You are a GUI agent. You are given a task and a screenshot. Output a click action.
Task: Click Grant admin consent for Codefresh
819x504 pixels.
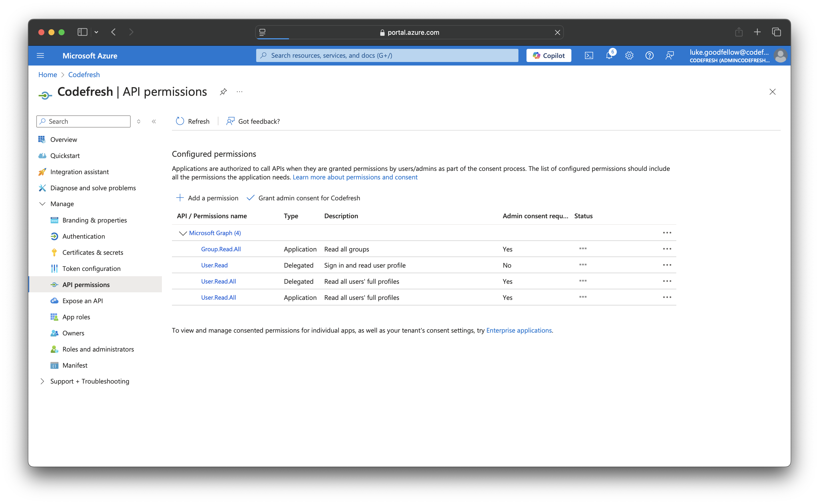303,198
